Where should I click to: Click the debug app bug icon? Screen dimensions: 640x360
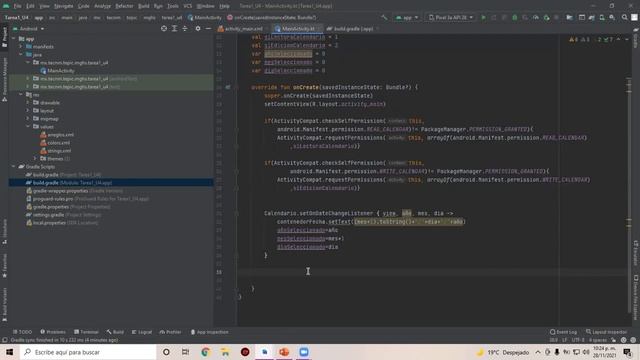(x=515, y=18)
